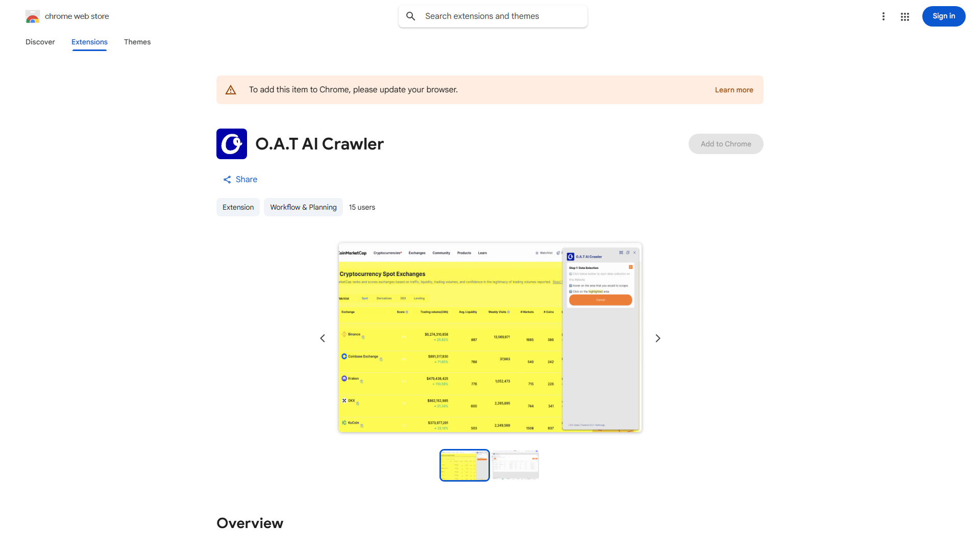Viewport: 980px width, 551px height.
Task: Click the Add to Chrome button
Action: 725,144
